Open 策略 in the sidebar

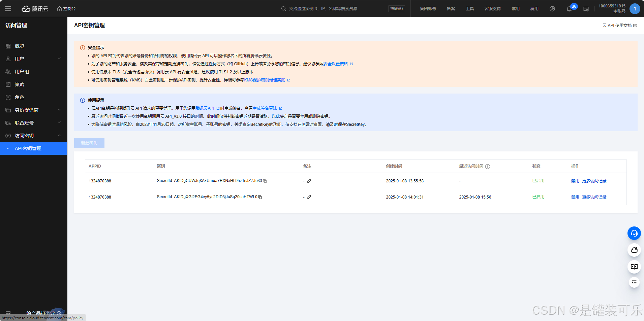click(34, 84)
